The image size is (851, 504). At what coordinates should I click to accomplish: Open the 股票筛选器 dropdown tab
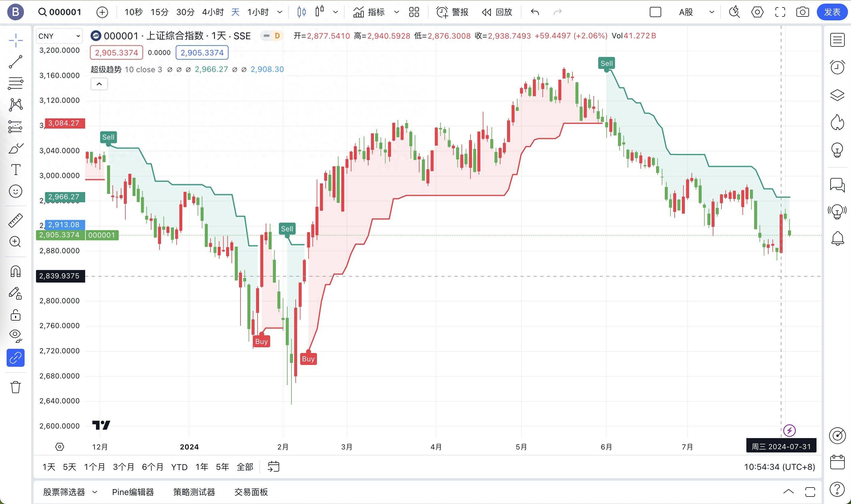click(70, 492)
